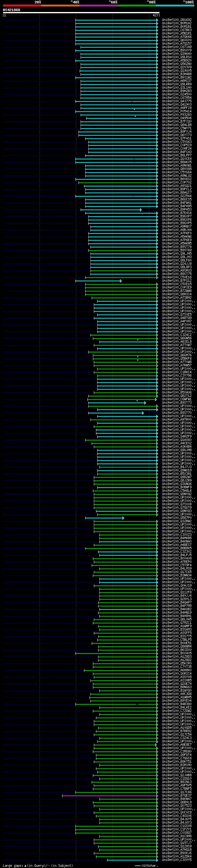Click the white query sequence bar
The image size is (197, 868).
tap(81, 12)
